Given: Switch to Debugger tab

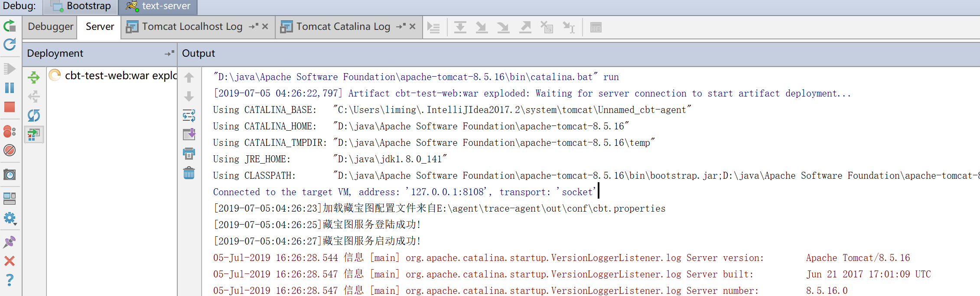Looking at the screenshot, I should click(50, 27).
